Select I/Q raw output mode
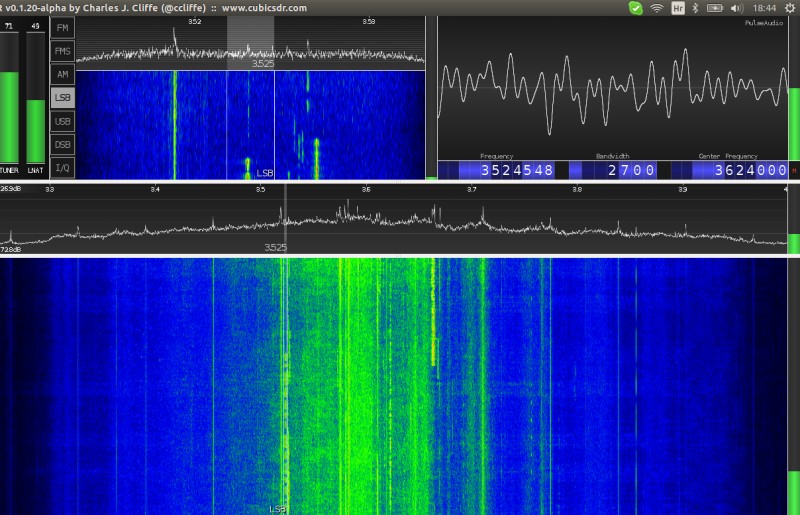This screenshot has height=515, width=800. (62, 167)
